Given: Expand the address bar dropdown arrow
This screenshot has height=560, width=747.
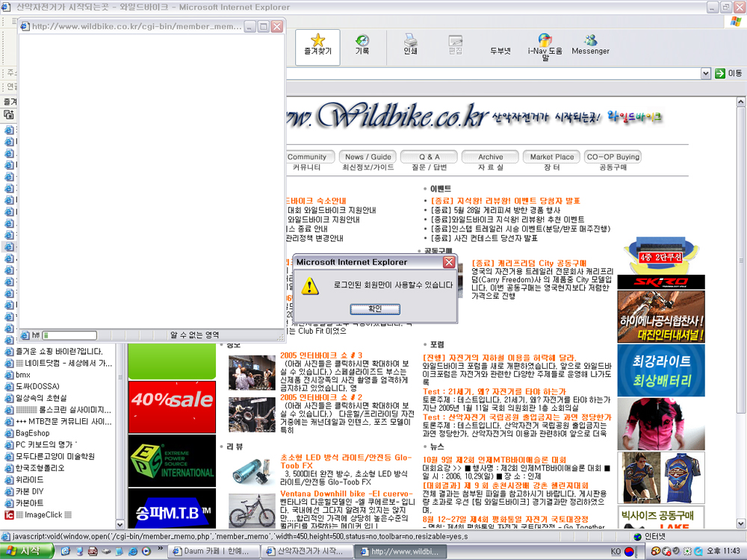Looking at the screenshot, I should (704, 73).
